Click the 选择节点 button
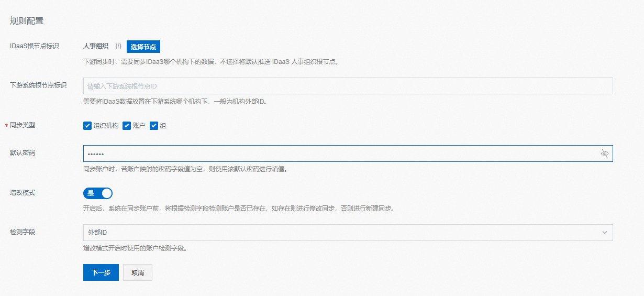 (x=143, y=47)
